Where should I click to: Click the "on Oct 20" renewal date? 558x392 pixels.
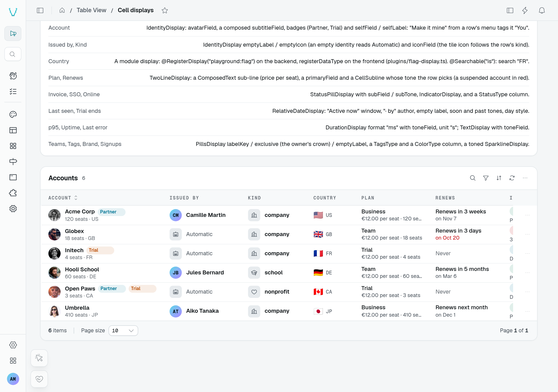[x=447, y=238]
